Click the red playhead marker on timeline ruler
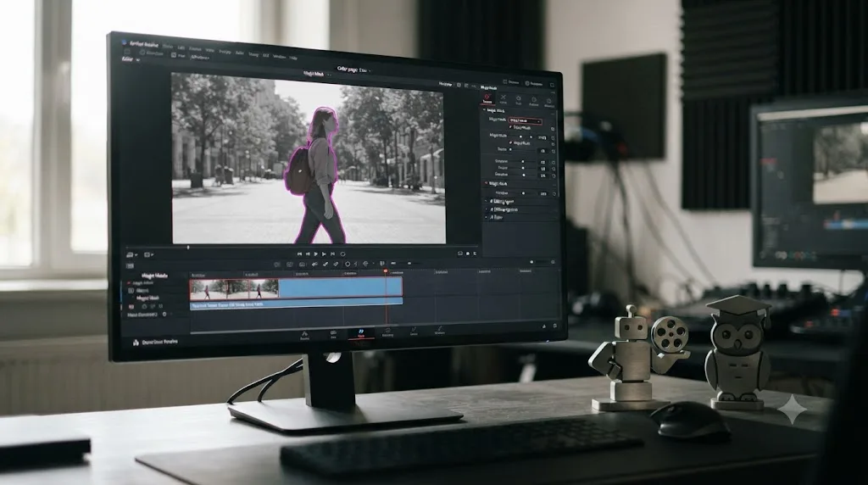868x485 pixels. (x=386, y=271)
